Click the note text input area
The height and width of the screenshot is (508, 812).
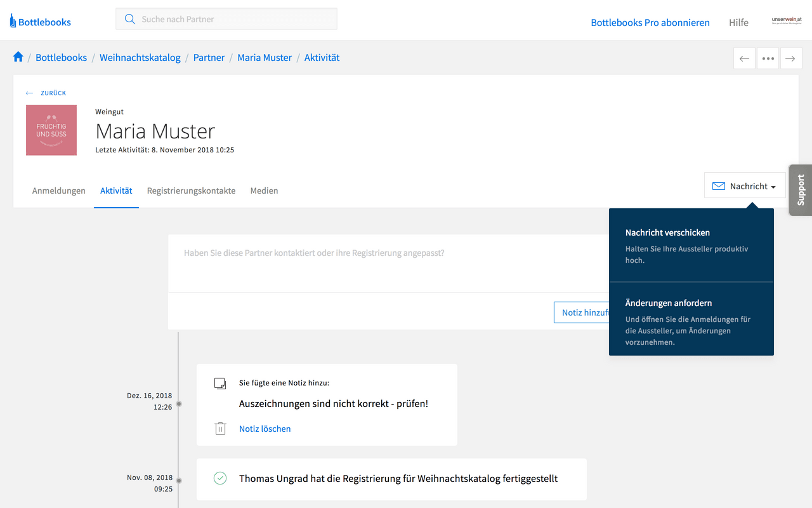click(390, 264)
